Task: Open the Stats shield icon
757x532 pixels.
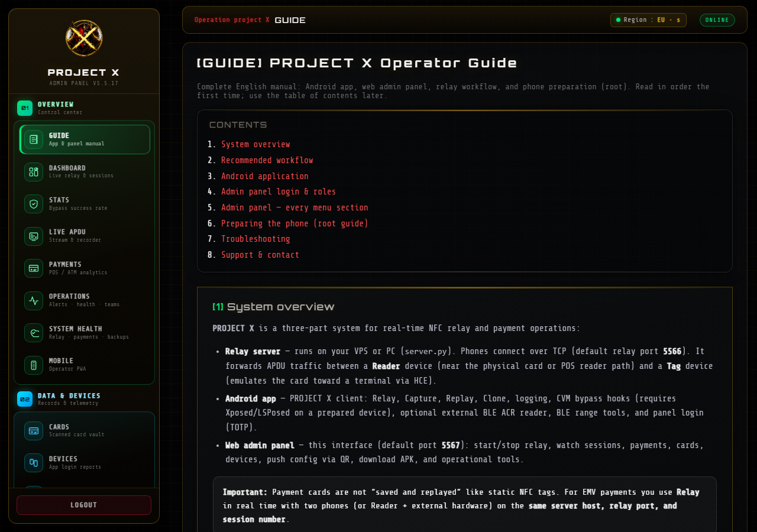Action: (34, 204)
